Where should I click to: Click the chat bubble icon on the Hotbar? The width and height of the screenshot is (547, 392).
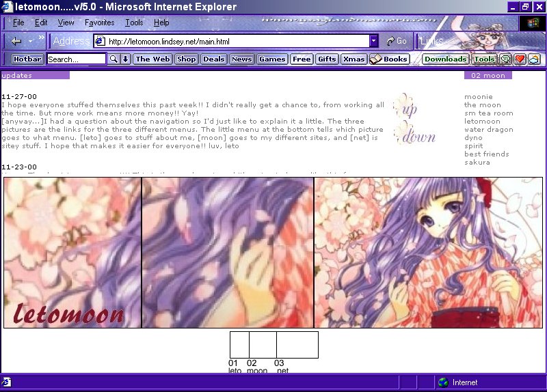point(505,59)
